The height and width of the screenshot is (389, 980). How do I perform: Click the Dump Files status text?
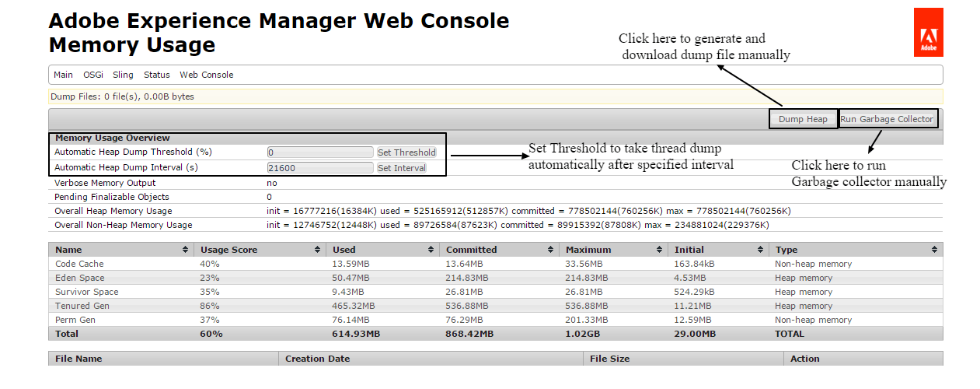[122, 96]
